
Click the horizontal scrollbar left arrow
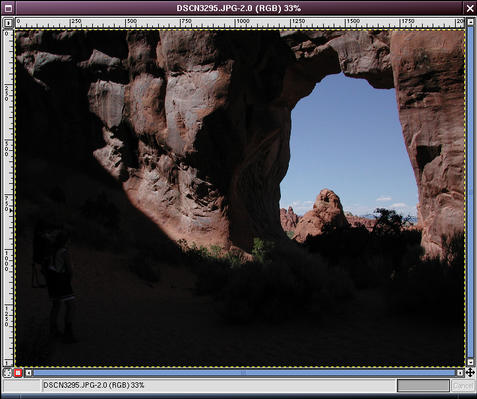29,373
